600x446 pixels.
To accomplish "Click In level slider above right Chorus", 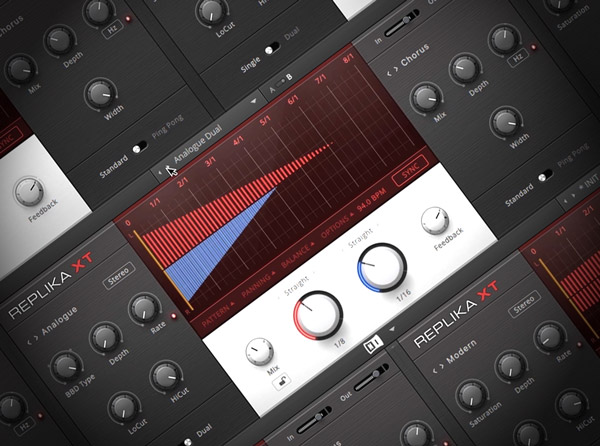I will coord(402,24).
